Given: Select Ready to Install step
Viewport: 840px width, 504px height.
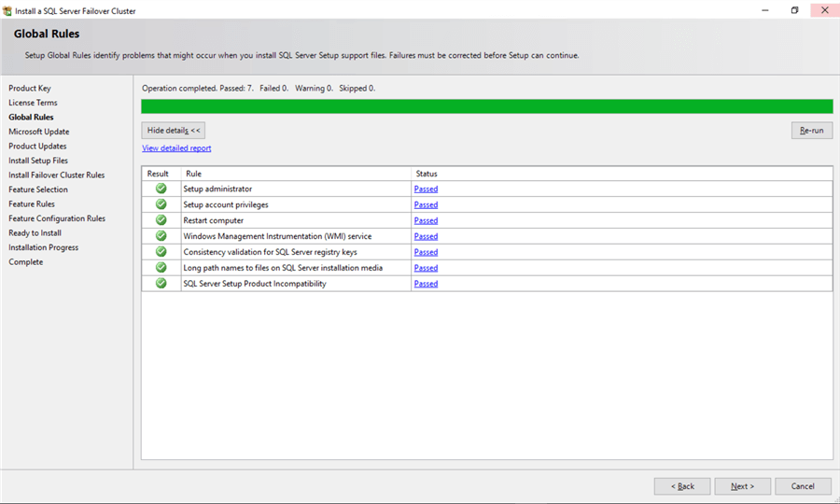Looking at the screenshot, I should coord(35,232).
